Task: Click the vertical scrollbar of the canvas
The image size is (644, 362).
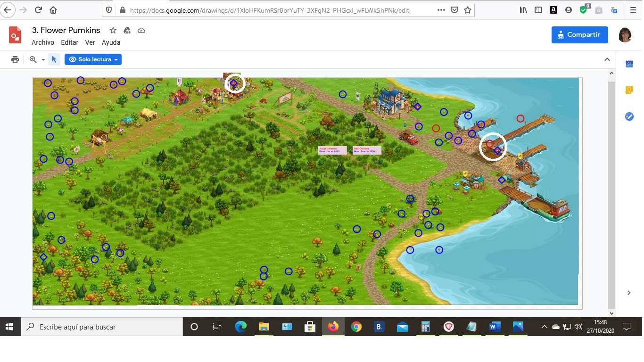Action: [612, 195]
